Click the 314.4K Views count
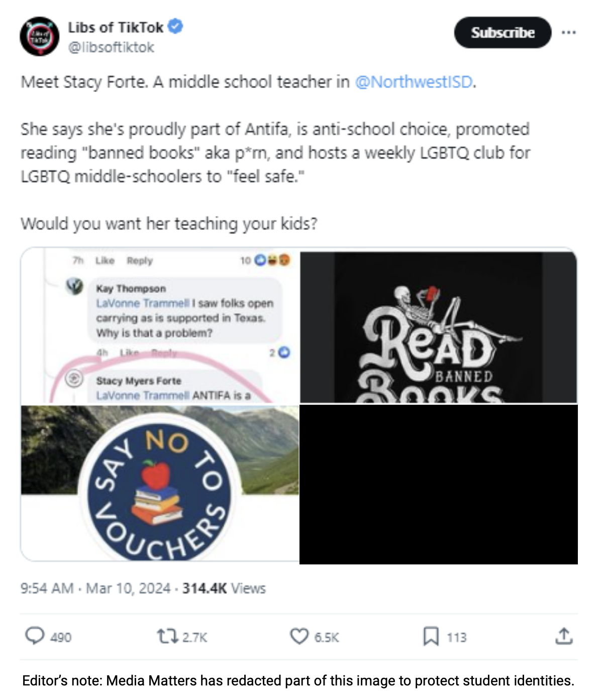Image resolution: width=607 pixels, height=700 pixels. pos(224,588)
